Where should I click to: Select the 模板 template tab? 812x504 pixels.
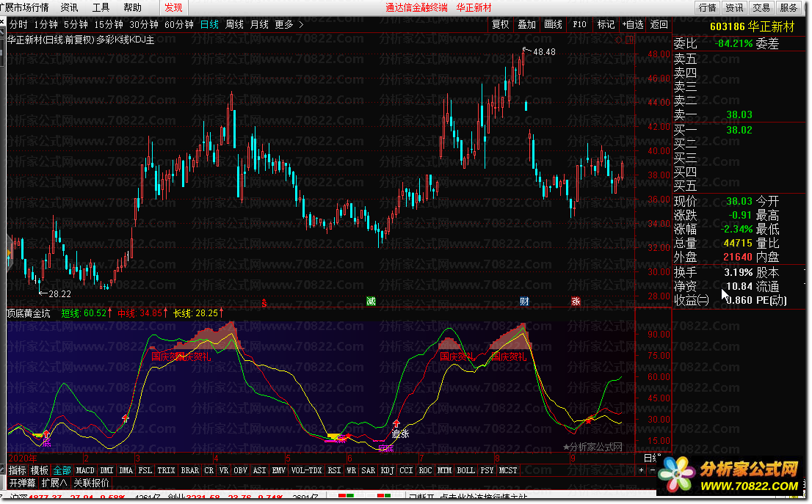(x=40, y=470)
